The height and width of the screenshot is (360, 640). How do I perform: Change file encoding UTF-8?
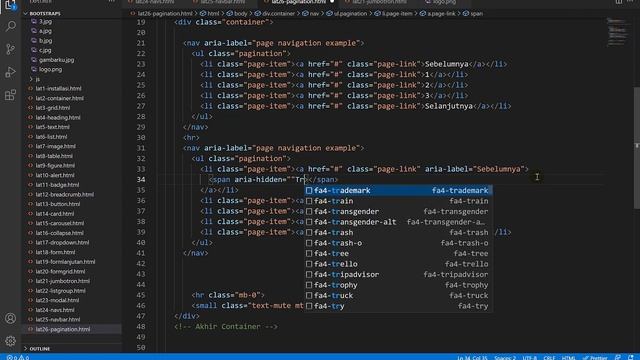[x=530, y=358]
